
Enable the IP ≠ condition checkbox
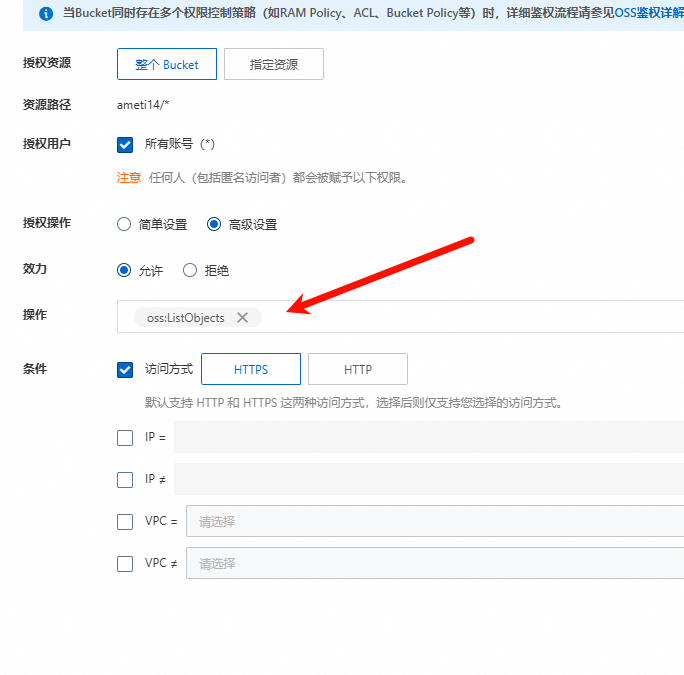(x=125, y=479)
